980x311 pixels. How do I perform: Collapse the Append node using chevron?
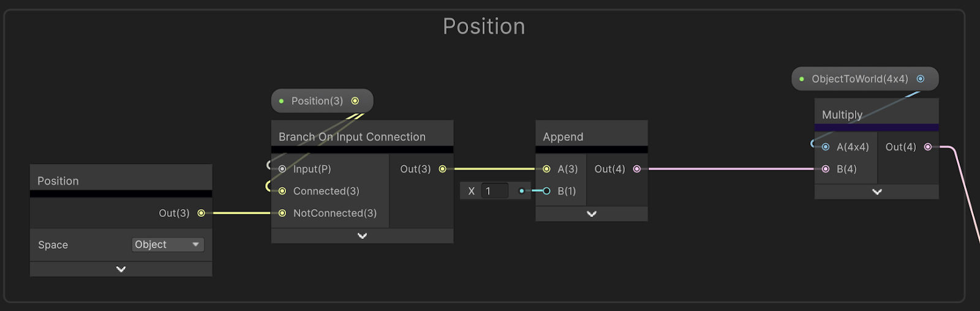[591, 214]
